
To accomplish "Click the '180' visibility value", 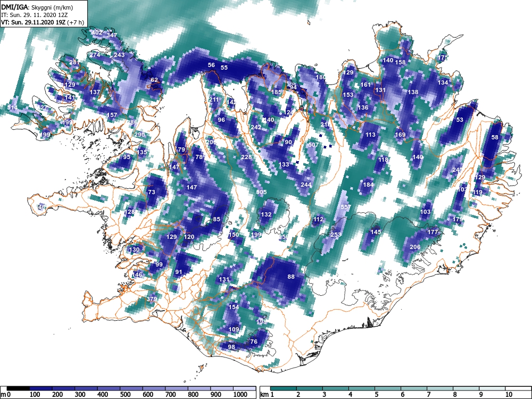I will 321,77.
